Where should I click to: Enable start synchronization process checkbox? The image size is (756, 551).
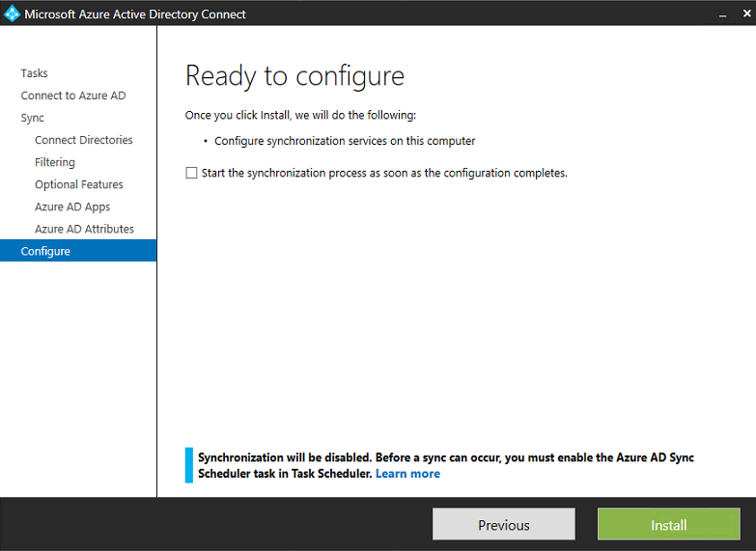click(191, 173)
